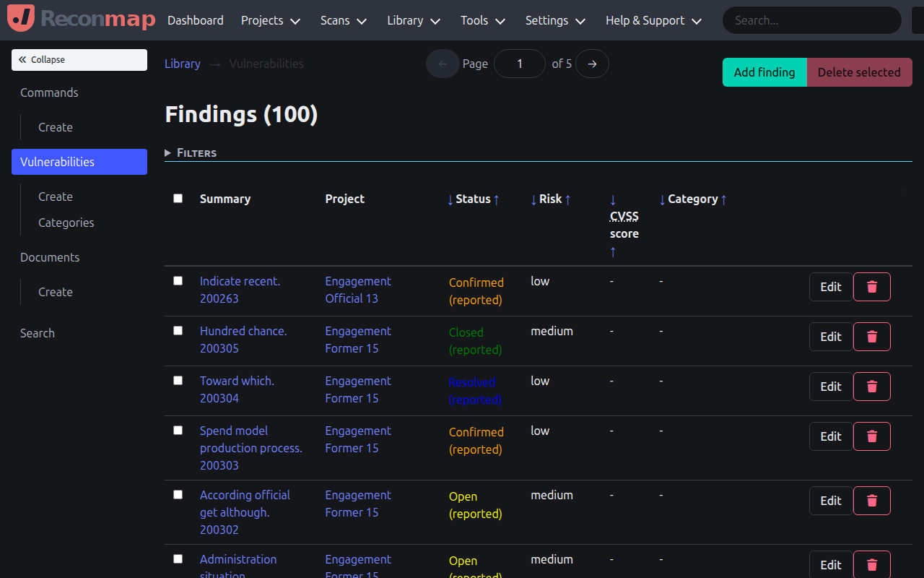Select Vulnerabilities in the sidebar
Viewport: 924px width, 578px height.
coord(79,162)
